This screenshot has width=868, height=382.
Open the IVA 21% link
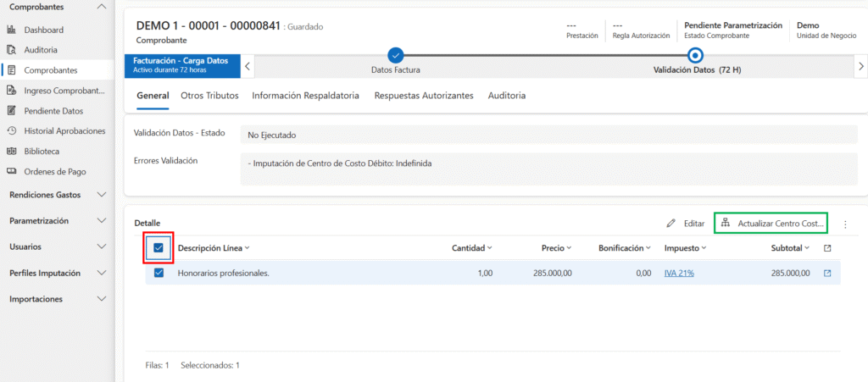(x=680, y=273)
